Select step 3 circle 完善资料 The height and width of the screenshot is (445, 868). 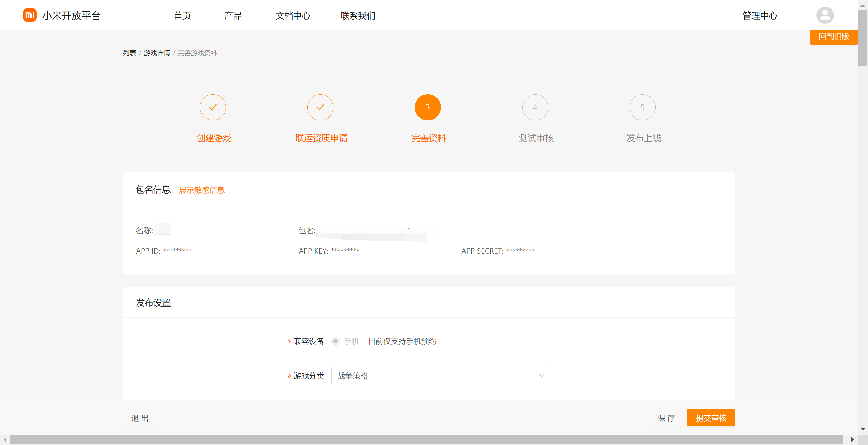coord(428,107)
